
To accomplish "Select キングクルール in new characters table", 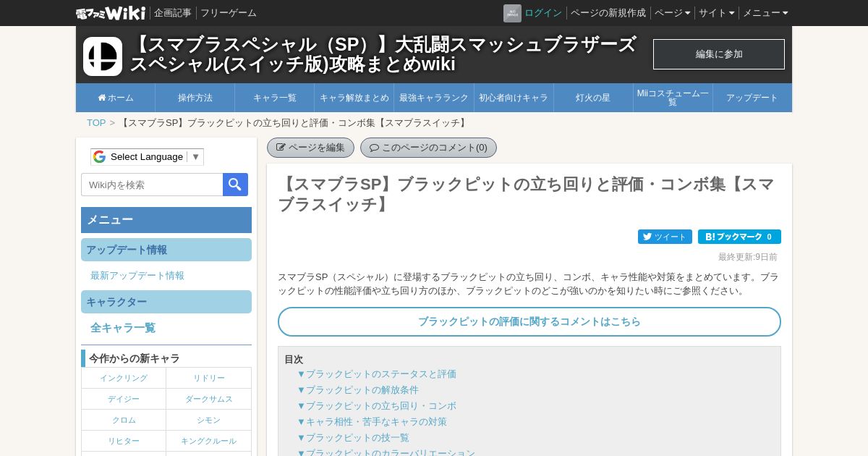I will [209, 441].
